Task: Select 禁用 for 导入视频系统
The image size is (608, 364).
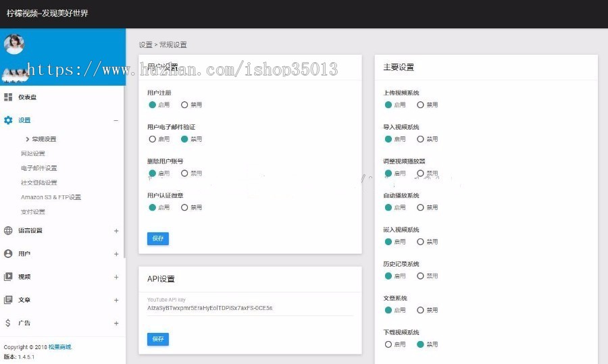Action: (420, 138)
